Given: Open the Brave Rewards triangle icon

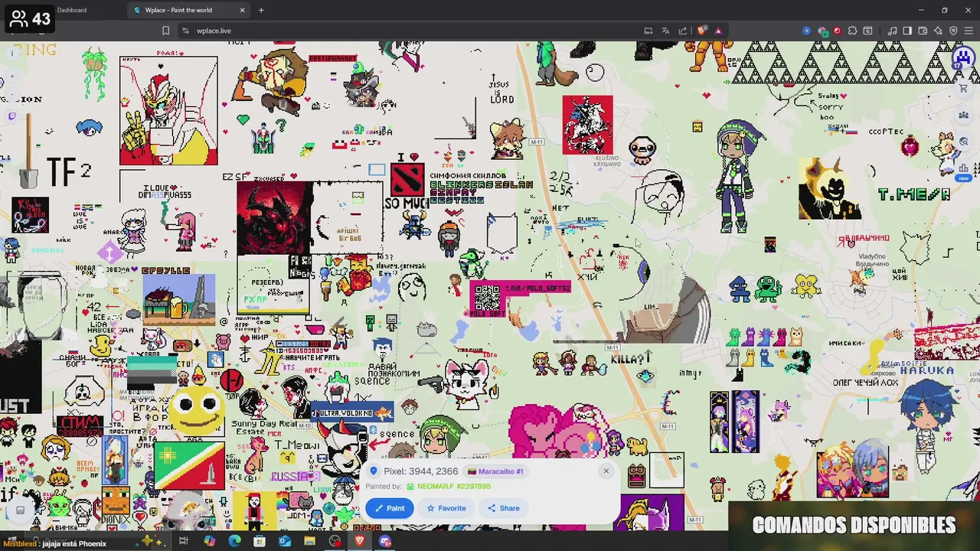Looking at the screenshot, I should tap(718, 31).
